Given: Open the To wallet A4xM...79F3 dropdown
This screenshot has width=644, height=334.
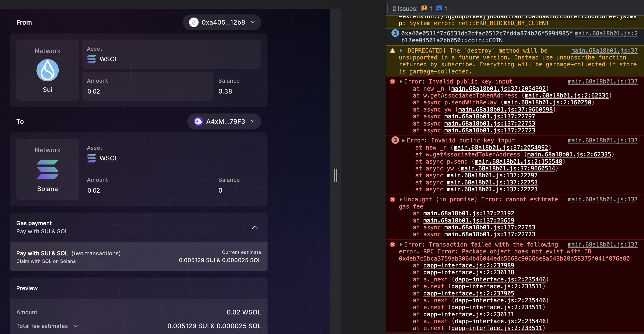Looking at the screenshot, I should (x=224, y=122).
